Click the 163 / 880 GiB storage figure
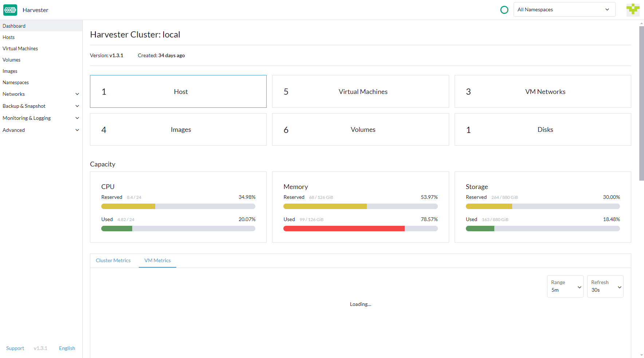This screenshot has height=358, width=644. pyautogui.click(x=495, y=220)
